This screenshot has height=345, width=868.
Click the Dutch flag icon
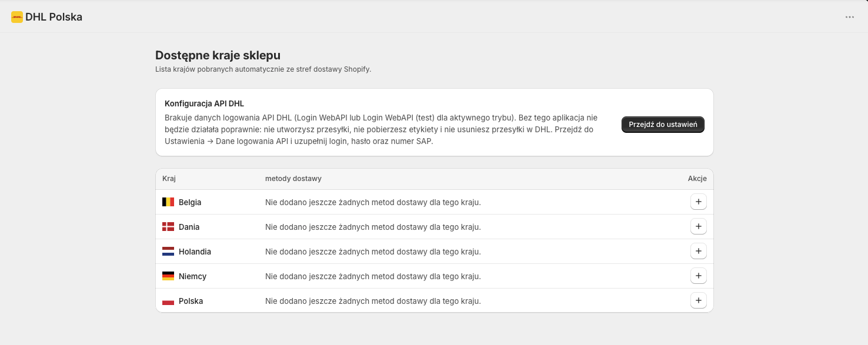pos(168,252)
